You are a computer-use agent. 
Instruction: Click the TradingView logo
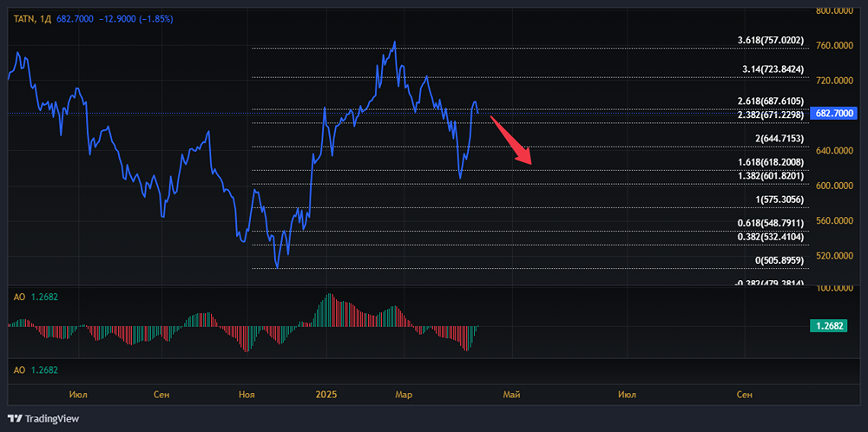point(45,419)
